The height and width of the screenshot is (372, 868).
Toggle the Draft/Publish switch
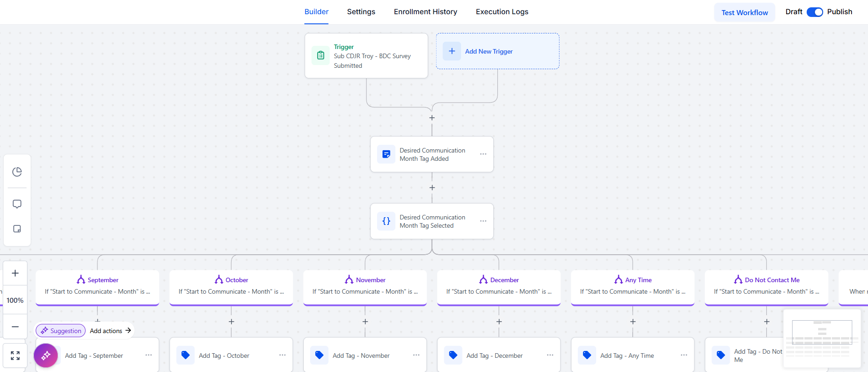[x=814, y=12]
